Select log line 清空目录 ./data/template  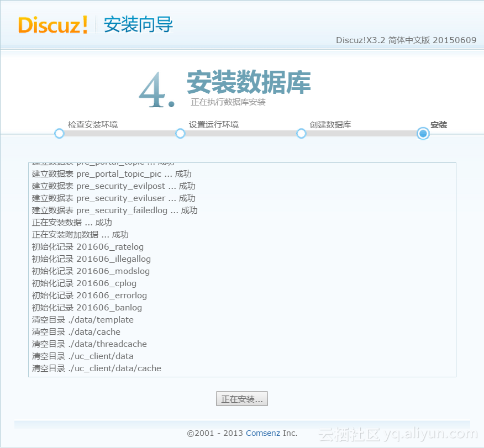pos(83,320)
